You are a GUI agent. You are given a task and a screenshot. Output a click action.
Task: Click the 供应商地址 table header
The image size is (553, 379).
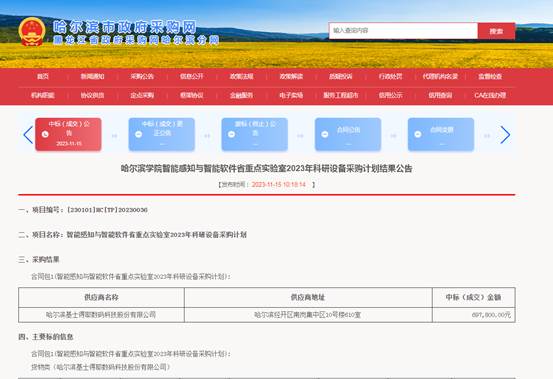pyautogui.click(x=308, y=297)
